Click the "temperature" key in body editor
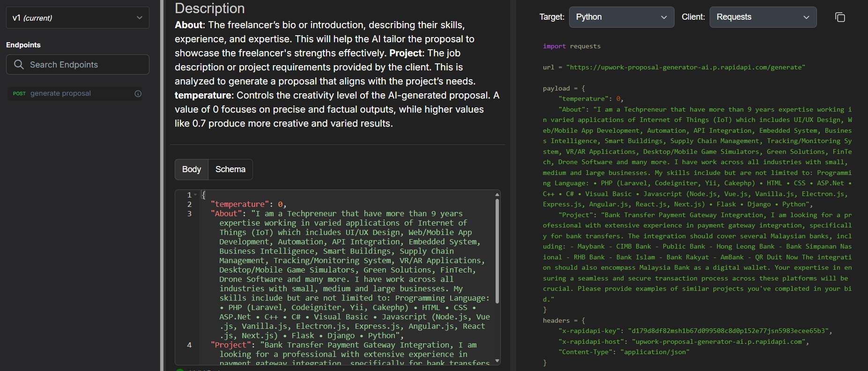This screenshot has height=371, width=868. click(x=240, y=204)
